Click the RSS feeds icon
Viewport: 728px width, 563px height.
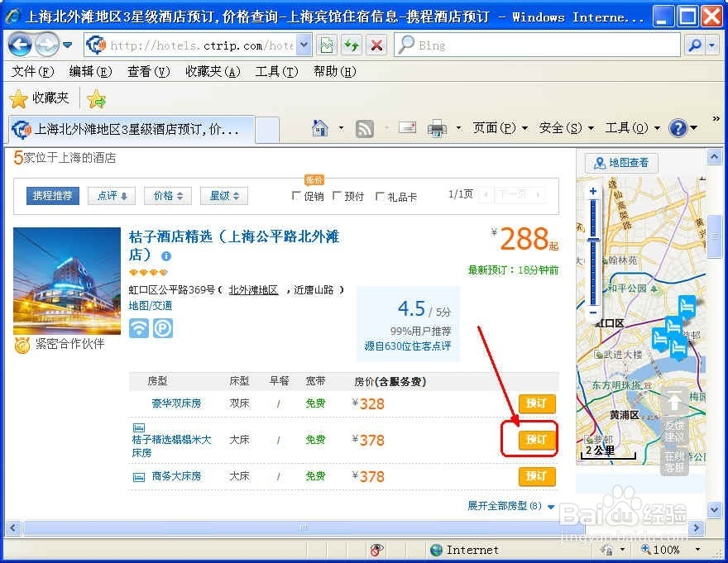click(365, 128)
